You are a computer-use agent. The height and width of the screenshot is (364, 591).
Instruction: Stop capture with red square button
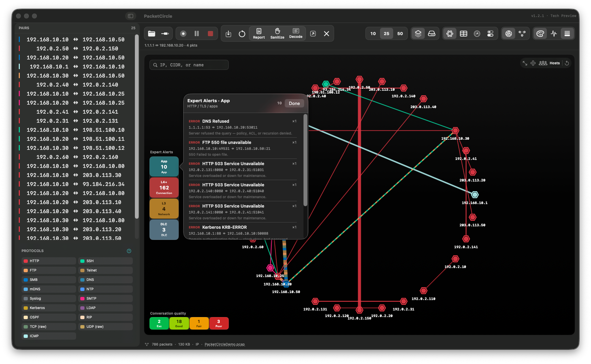coord(210,34)
